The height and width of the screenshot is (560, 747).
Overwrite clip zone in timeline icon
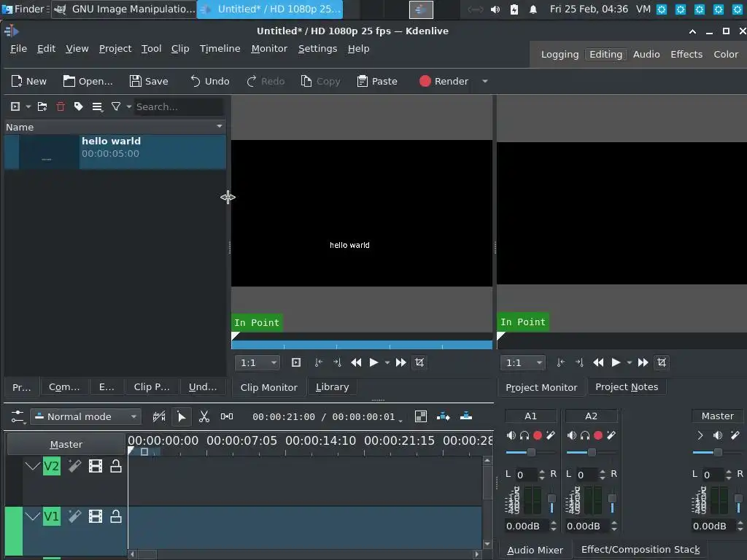click(x=466, y=416)
